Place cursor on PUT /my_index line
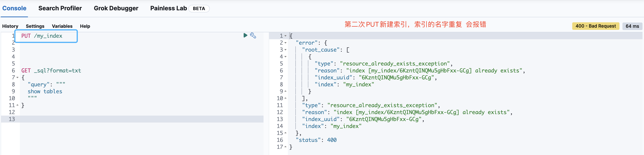644x155 pixels. click(42, 36)
